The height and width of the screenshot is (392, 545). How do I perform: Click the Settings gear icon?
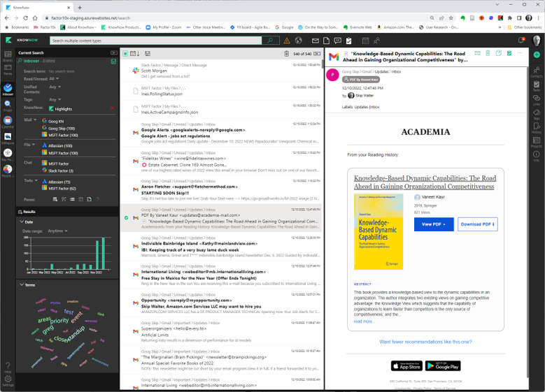tap(8, 381)
